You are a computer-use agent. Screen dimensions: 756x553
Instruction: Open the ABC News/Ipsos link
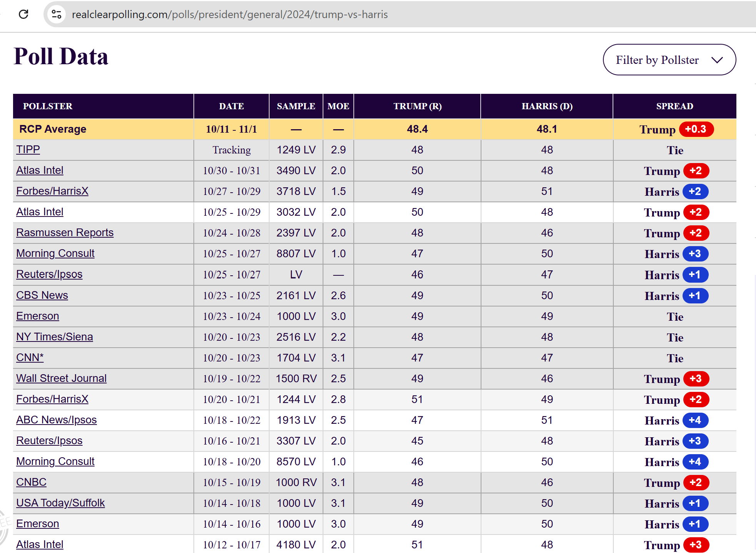click(x=56, y=420)
